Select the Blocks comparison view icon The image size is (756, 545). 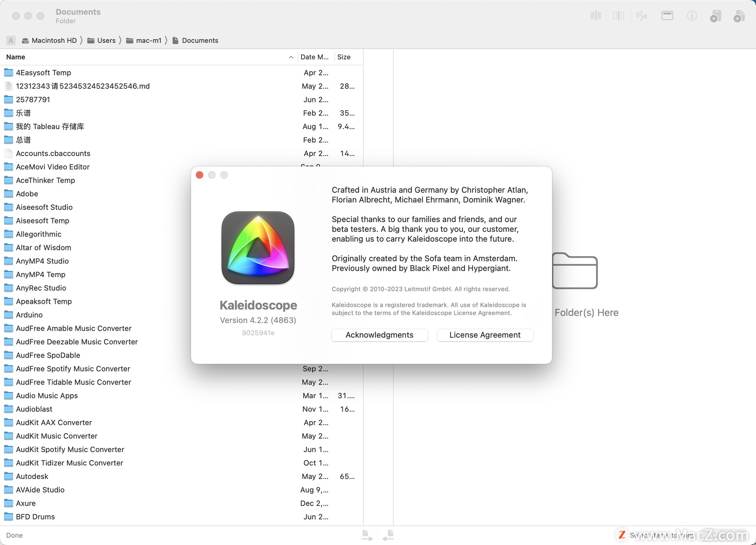click(x=596, y=16)
